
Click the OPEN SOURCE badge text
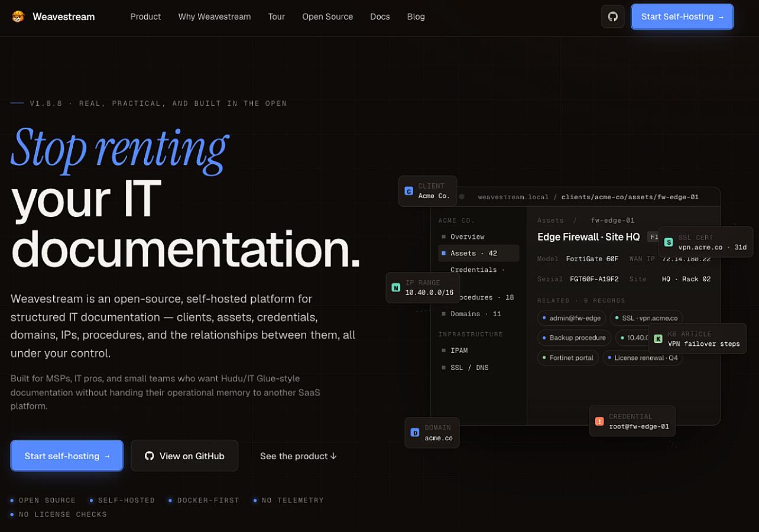(47, 500)
